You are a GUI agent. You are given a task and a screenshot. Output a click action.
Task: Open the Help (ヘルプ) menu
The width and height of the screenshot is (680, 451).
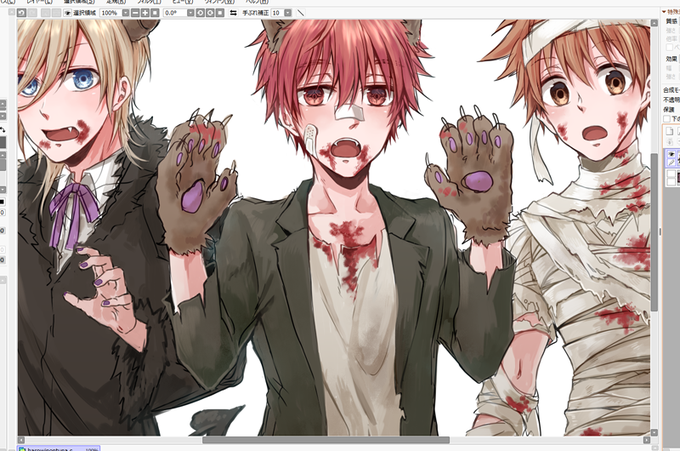tap(257, 2)
